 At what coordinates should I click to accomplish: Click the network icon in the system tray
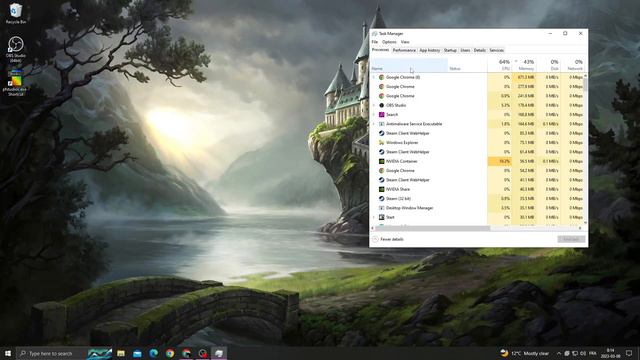point(575,353)
